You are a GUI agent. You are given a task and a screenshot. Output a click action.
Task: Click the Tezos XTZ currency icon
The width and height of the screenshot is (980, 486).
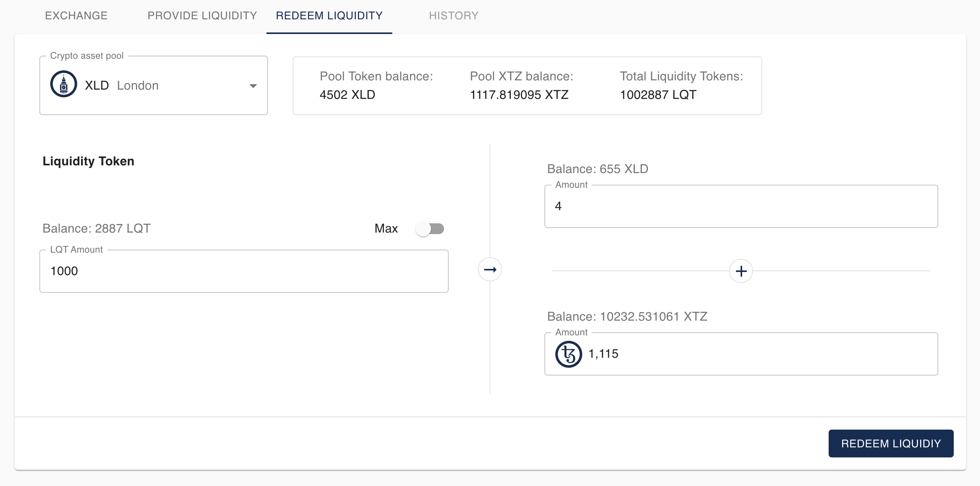point(568,353)
